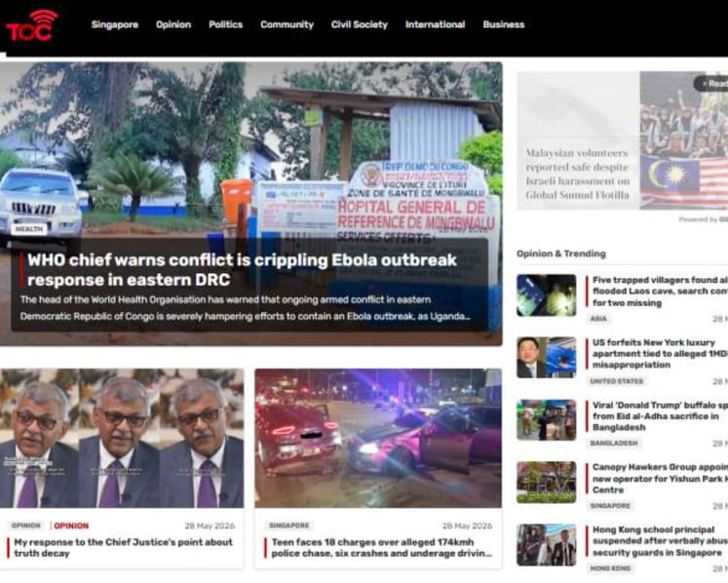Open the Laos cave rescue thumbnail

(x=547, y=295)
